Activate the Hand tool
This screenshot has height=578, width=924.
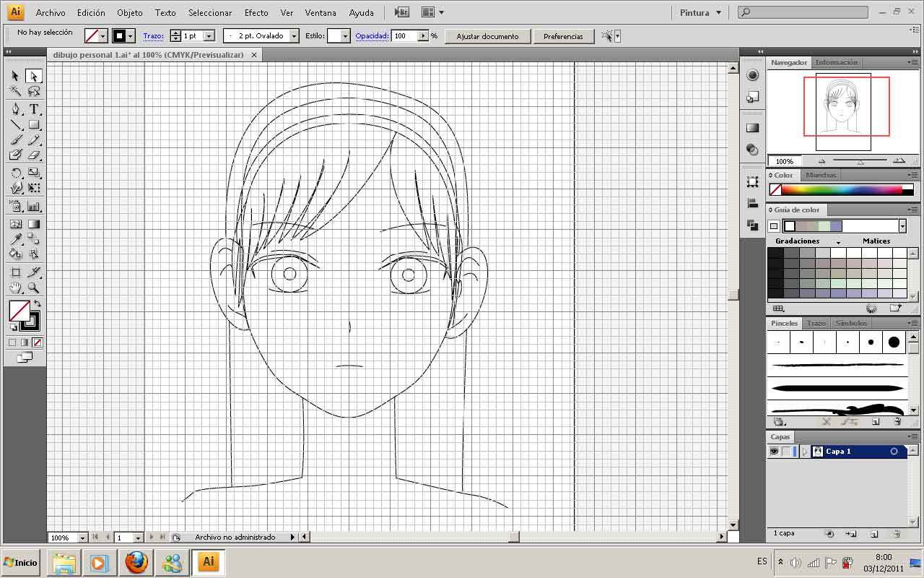[x=15, y=288]
